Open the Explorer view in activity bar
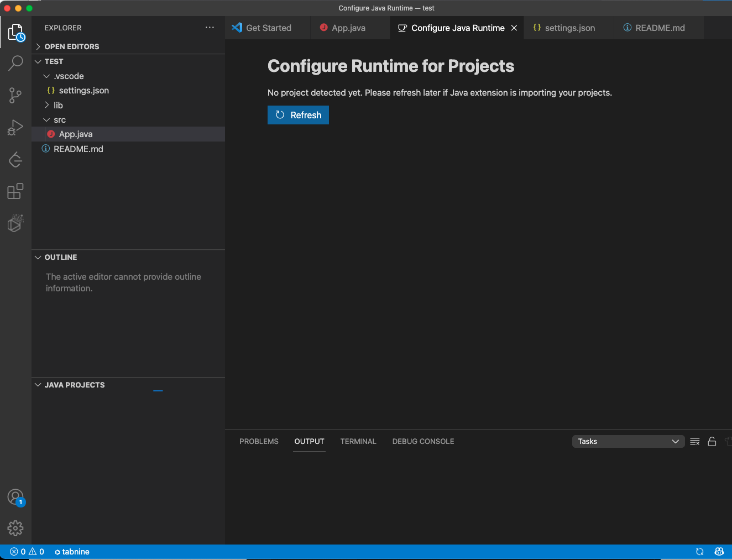This screenshot has width=732, height=560. [x=15, y=32]
